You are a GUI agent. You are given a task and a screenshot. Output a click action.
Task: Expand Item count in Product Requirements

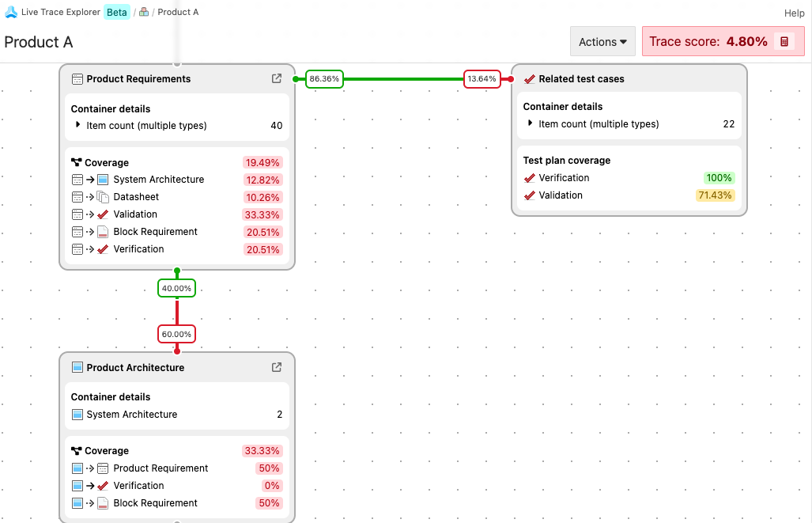point(77,125)
